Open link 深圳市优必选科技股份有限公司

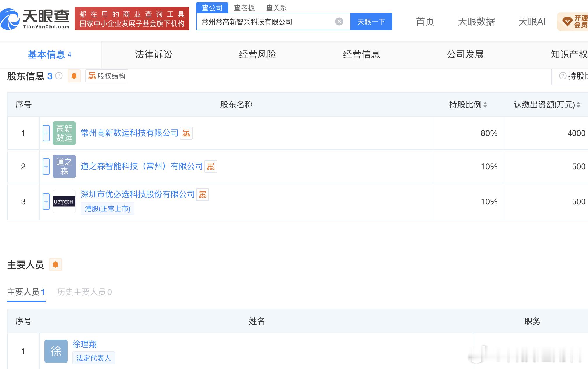pos(138,194)
